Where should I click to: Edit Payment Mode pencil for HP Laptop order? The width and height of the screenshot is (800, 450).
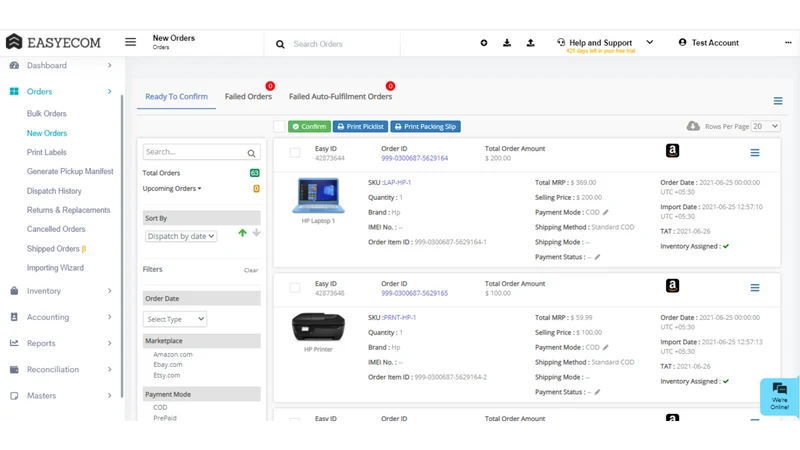pyautogui.click(x=606, y=212)
